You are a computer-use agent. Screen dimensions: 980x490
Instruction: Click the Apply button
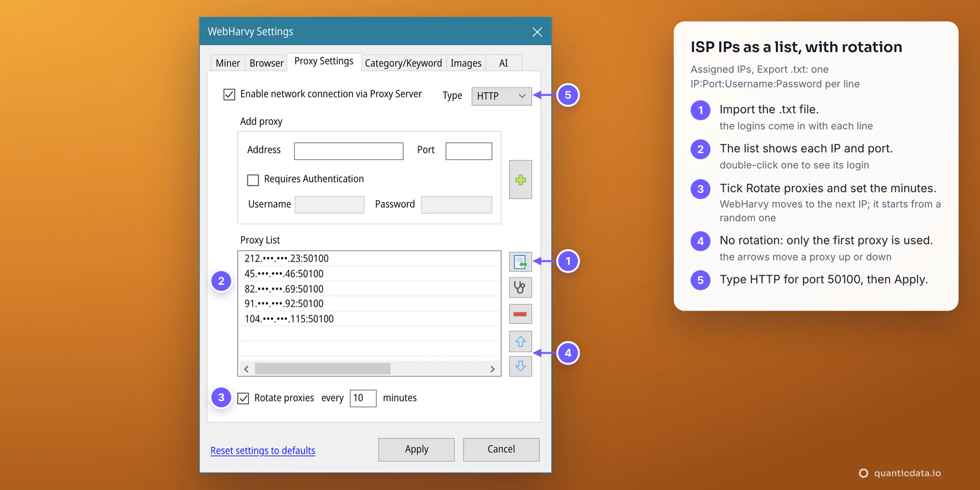[417, 450]
